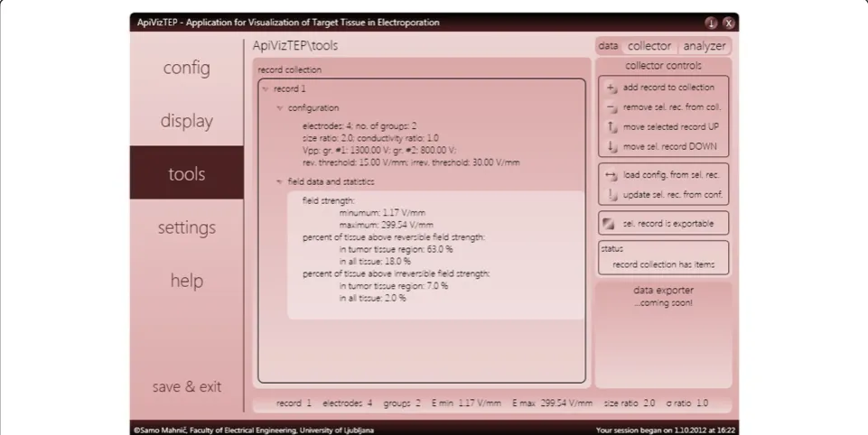Click the 'ApiVizTEP\tools' breadcrumb heading
The width and height of the screenshot is (868, 435).
pos(295,46)
